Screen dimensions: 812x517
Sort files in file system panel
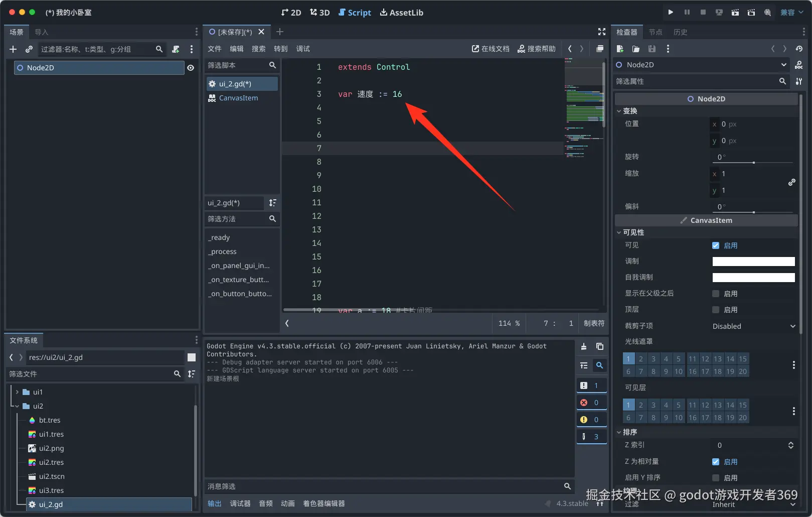click(192, 374)
